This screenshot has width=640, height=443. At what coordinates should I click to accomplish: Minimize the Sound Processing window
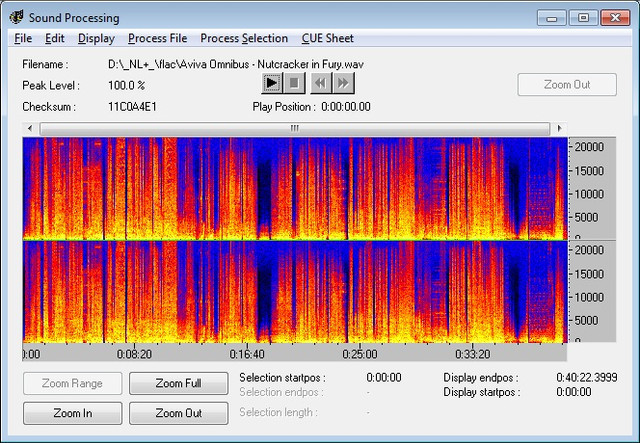(552, 18)
